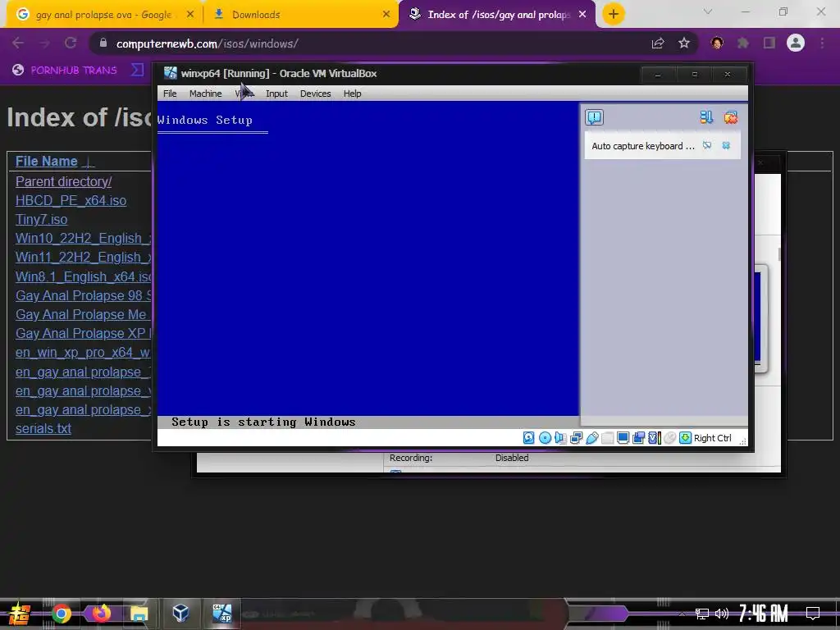Expand the tab search chevron in Chrome
Screen dimensions: 840x630
708,11
